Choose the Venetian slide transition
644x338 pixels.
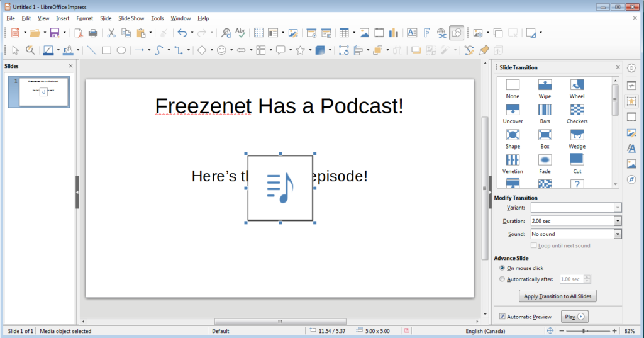point(513,164)
